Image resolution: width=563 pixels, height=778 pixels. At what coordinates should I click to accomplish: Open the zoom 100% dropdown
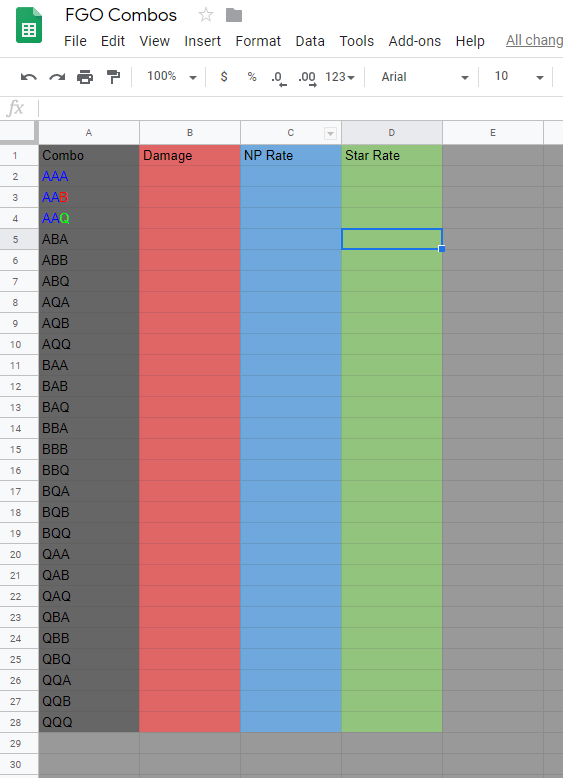172,76
